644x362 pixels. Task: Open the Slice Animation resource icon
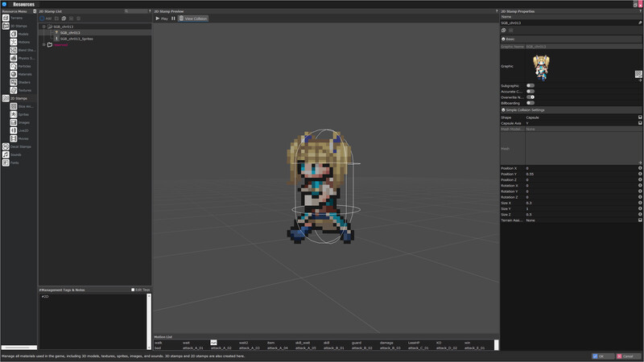(14, 106)
